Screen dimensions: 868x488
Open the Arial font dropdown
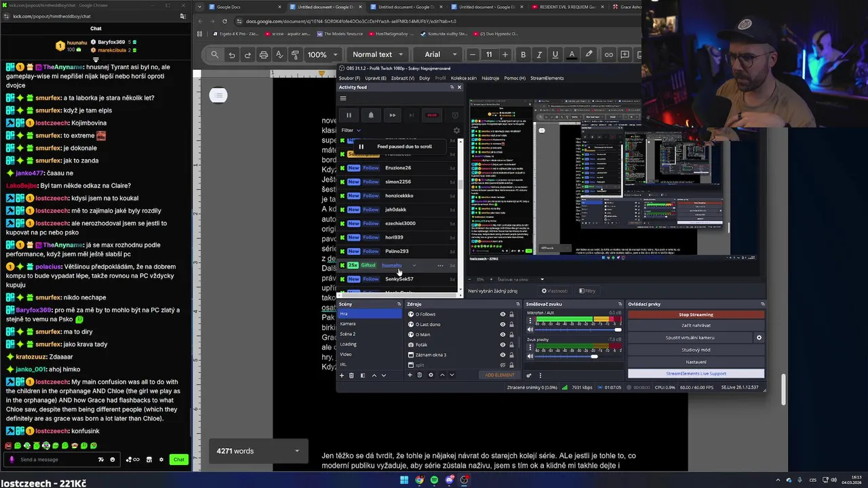[x=439, y=54]
